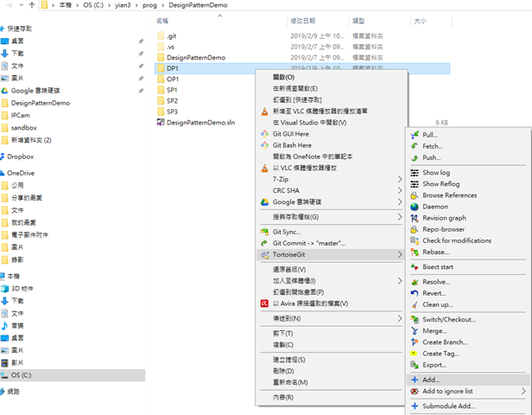
Task: Click the Rebase icon
Action: click(415, 252)
